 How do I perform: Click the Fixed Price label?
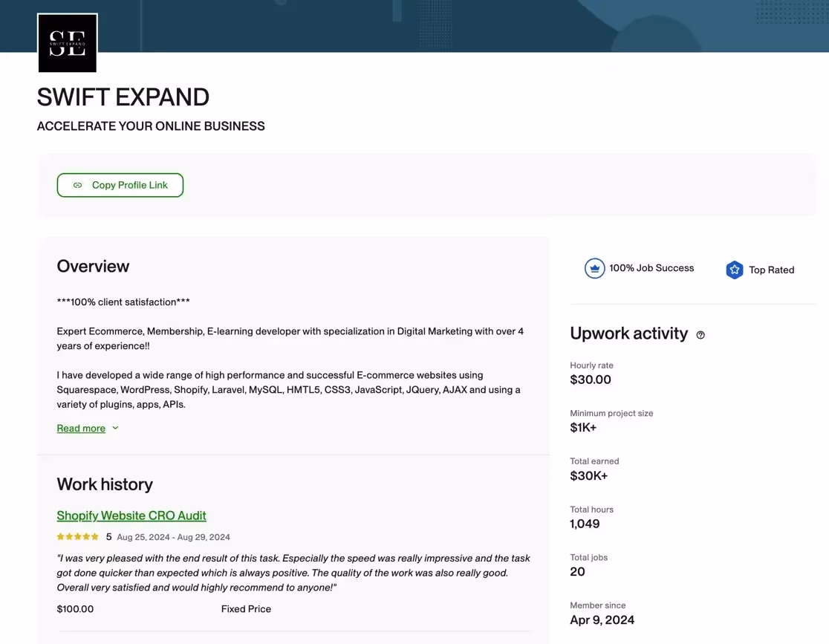coord(246,609)
